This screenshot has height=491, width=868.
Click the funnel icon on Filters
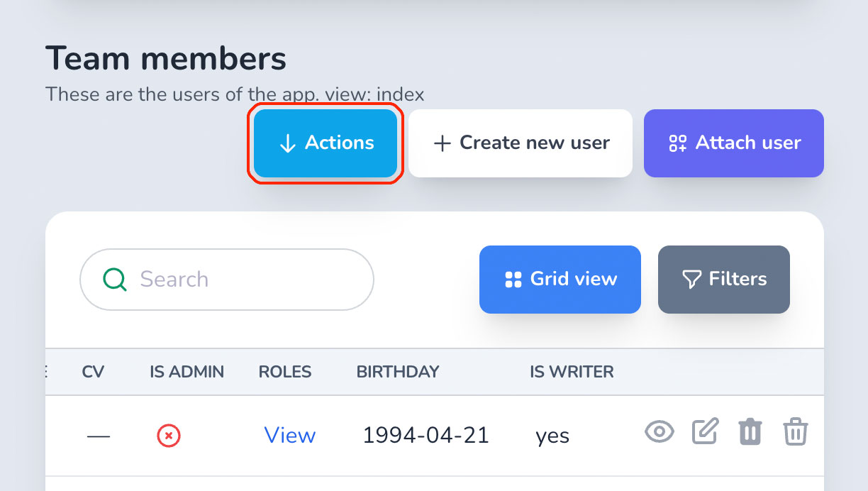(x=691, y=280)
